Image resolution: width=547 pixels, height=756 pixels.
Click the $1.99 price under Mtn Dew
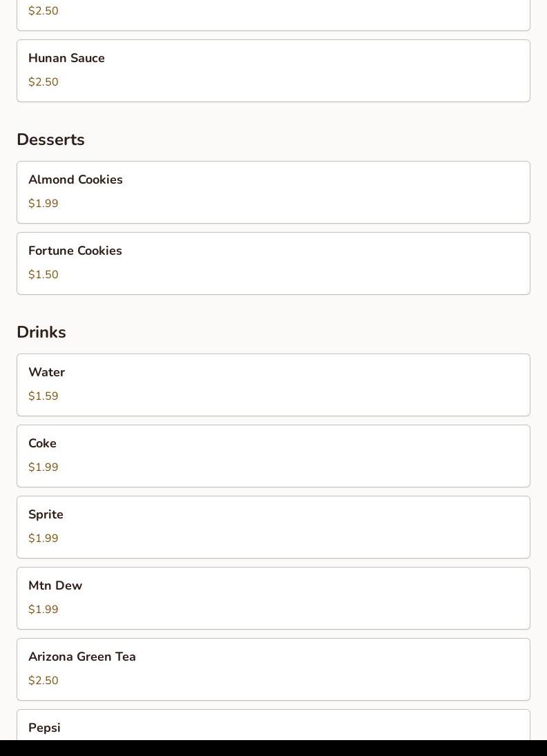(x=44, y=610)
